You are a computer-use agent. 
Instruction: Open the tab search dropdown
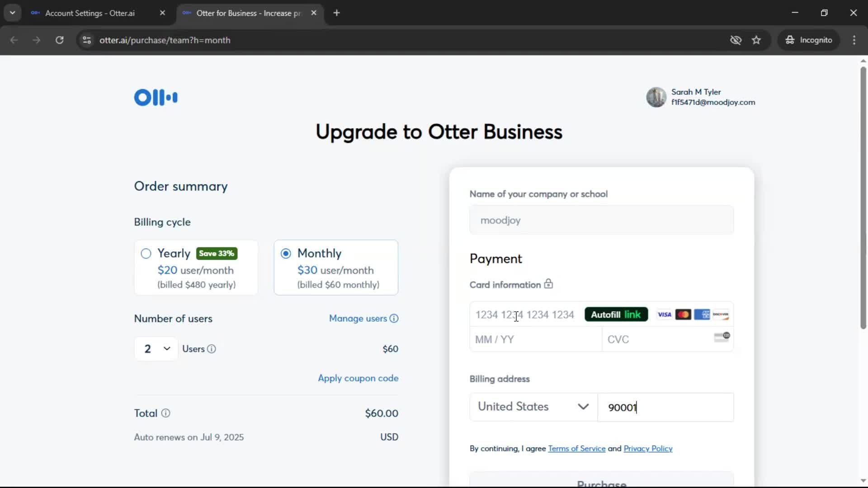13,13
